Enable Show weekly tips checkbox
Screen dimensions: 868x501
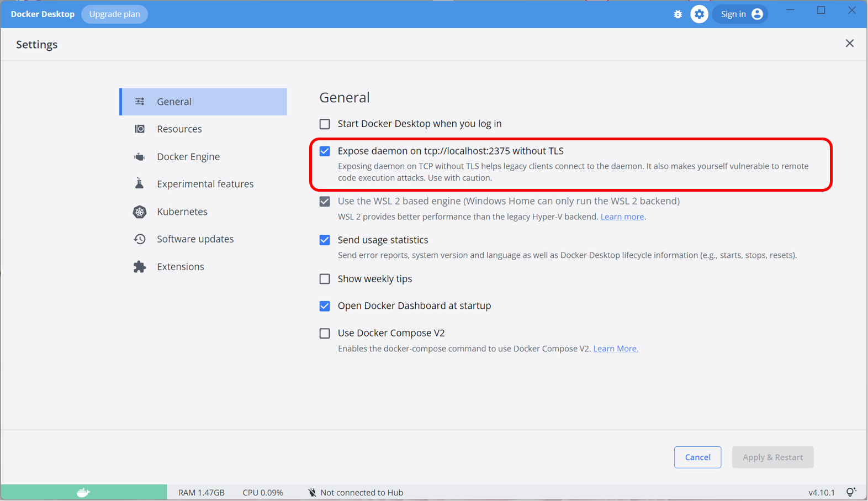325,279
